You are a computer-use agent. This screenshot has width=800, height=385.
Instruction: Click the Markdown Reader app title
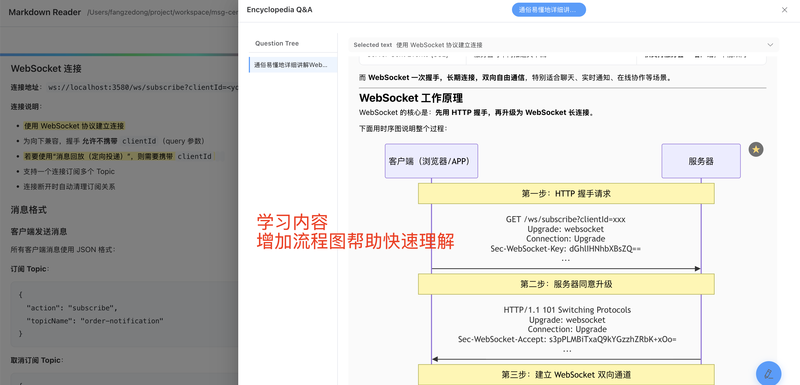point(44,12)
